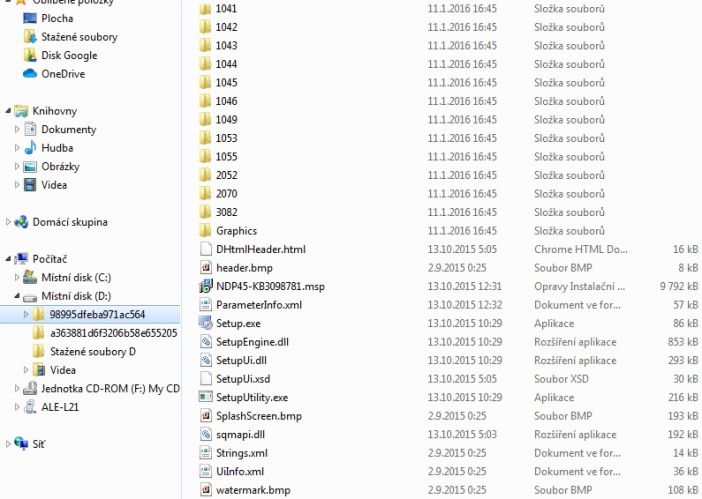Click the Chrome HTML Do... type cell

(x=581, y=249)
